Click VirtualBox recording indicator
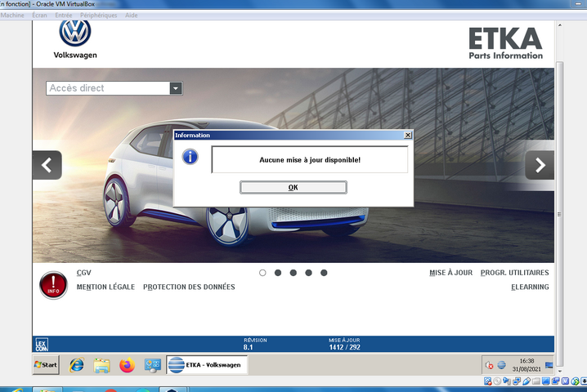 point(556,381)
